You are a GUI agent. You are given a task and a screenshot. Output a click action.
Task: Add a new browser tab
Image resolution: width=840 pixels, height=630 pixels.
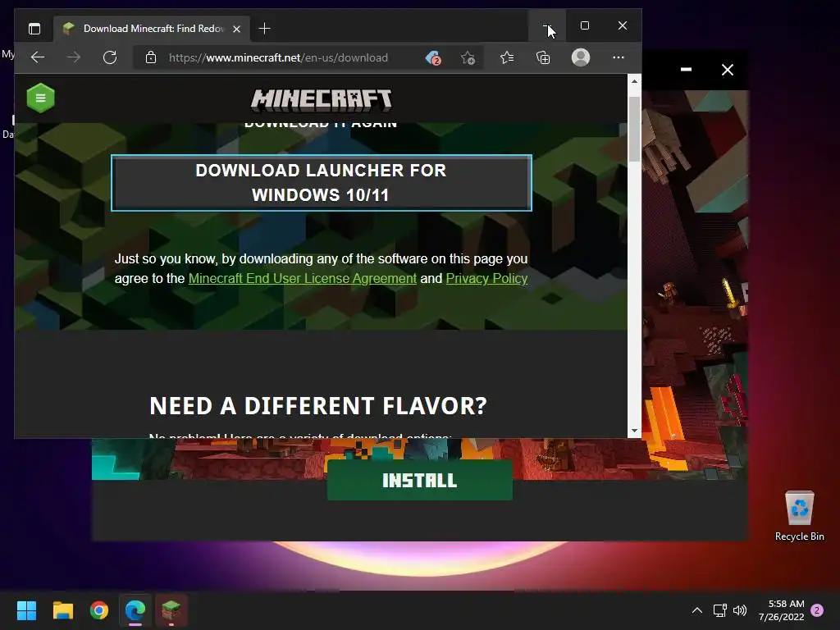coord(264,29)
